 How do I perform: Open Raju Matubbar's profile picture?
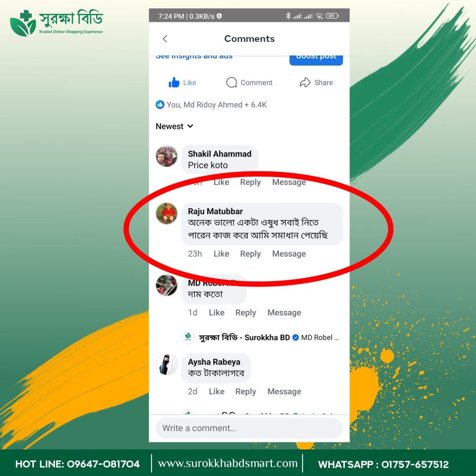167,213
